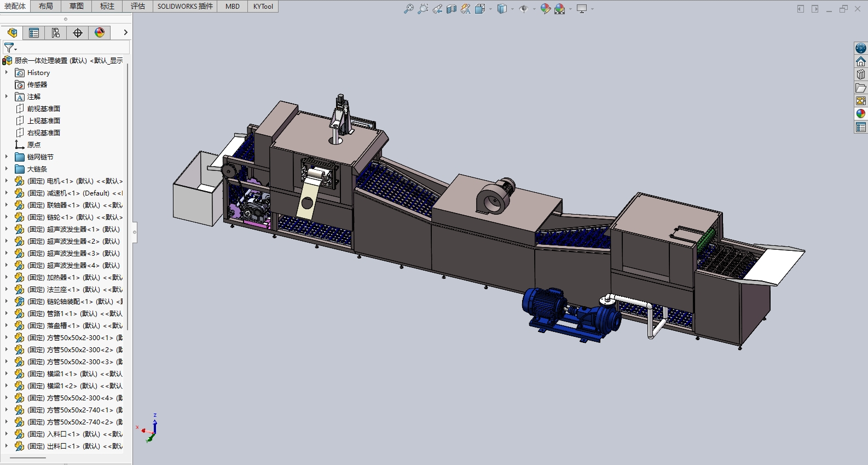
Task: Click the feature tree vertical scrollbar
Action: 128,197
